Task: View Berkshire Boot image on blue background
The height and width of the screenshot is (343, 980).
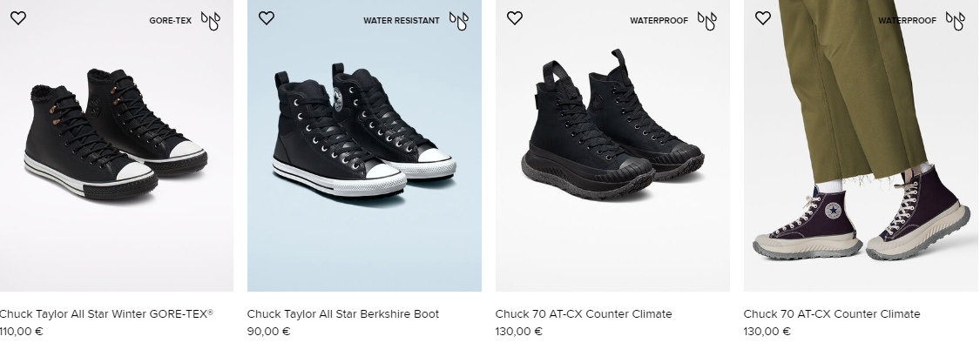Action: click(x=364, y=145)
